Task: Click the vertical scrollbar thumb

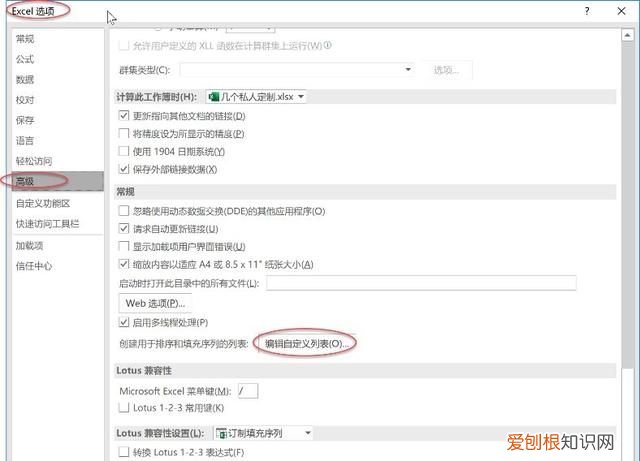Action: (x=627, y=204)
